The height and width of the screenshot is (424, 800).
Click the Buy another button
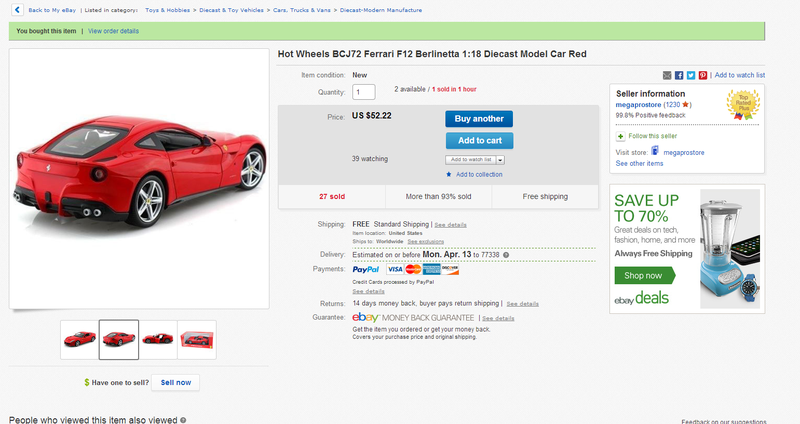(479, 119)
